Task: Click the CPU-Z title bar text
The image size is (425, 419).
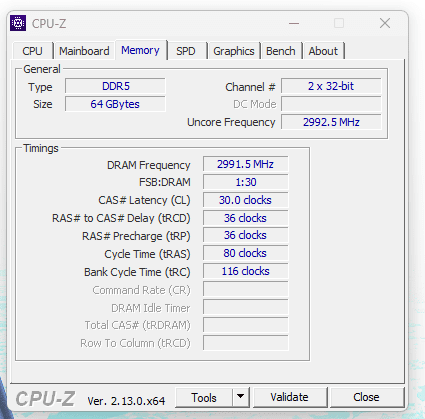Action: tap(49, 24)
